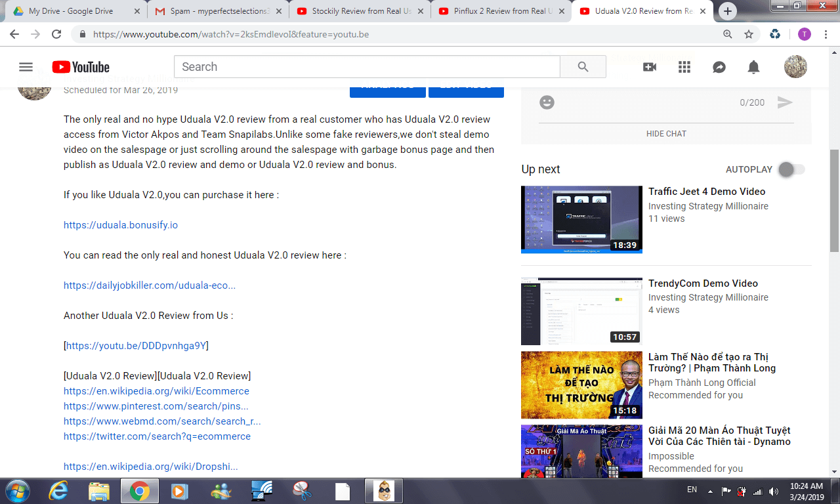Open the YouTube apps grid icon
This screenshot has height=504, width=840.
pyautogui.click(x=684, y=67)
